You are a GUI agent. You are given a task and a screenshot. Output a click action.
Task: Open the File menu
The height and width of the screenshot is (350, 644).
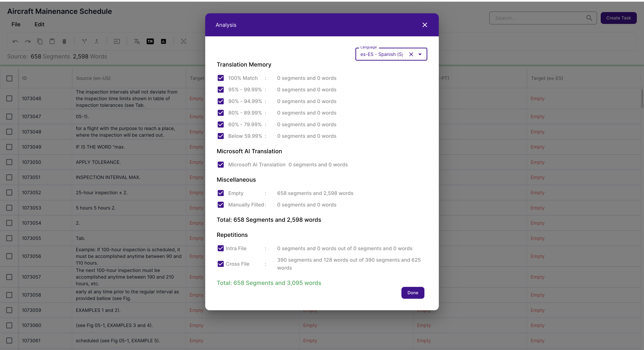[16, 24]
